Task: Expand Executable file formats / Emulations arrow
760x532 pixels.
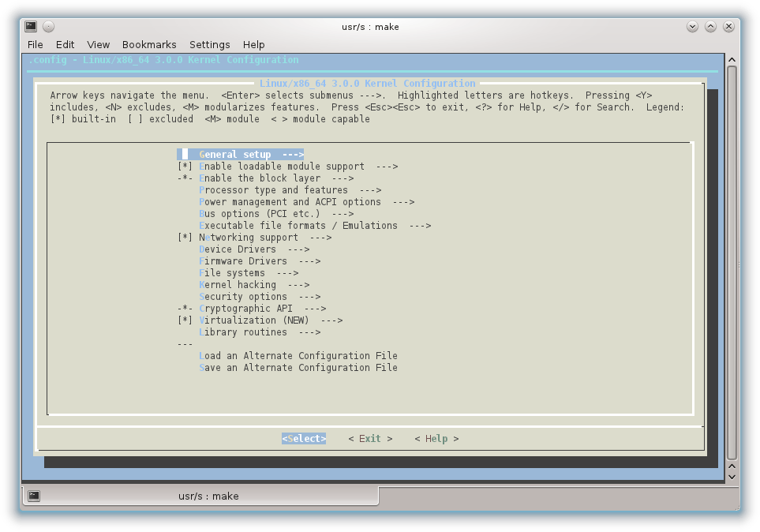Action: 420,226
